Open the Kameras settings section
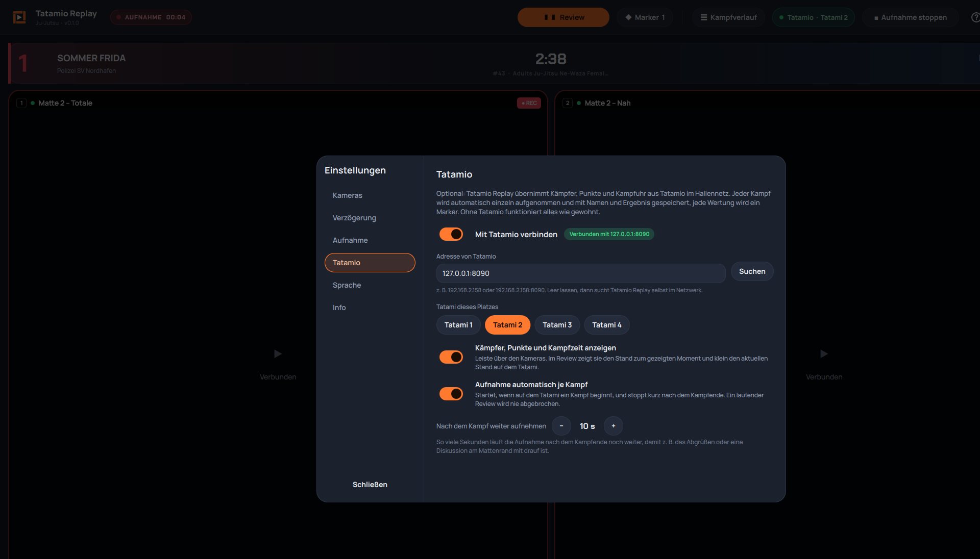The image size is (980, 559). pos(370,195)
